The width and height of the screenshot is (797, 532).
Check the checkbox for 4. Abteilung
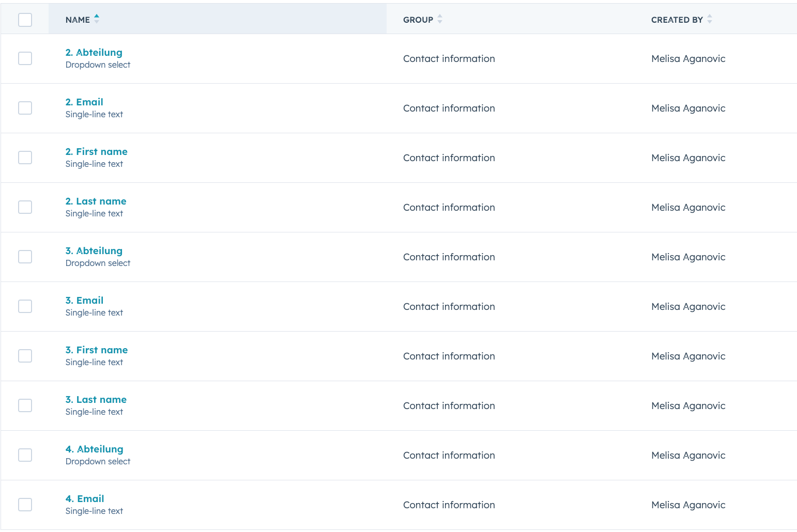tap(25, 455)
